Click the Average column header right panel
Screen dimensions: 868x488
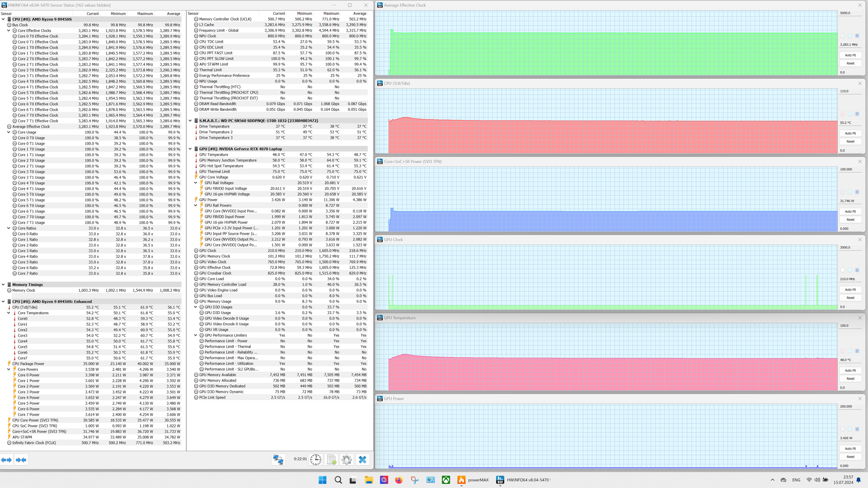pos(360,14)
